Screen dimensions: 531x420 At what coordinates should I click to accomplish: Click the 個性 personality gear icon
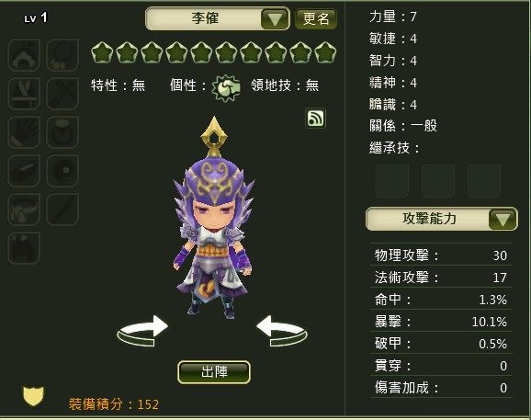(x=226, y=88)
